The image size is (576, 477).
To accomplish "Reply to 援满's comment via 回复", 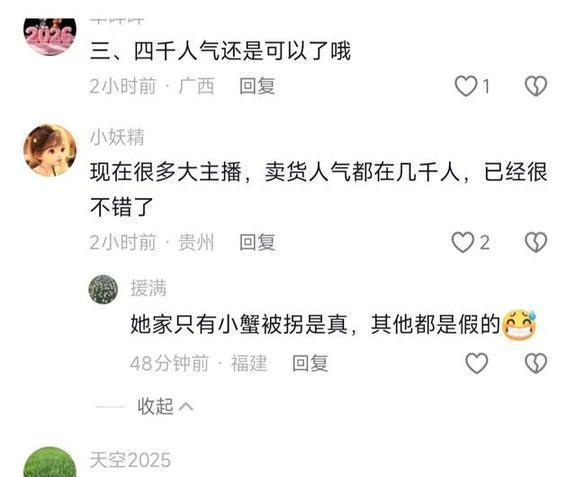I will pyautogui.click(x=310, y=363).
